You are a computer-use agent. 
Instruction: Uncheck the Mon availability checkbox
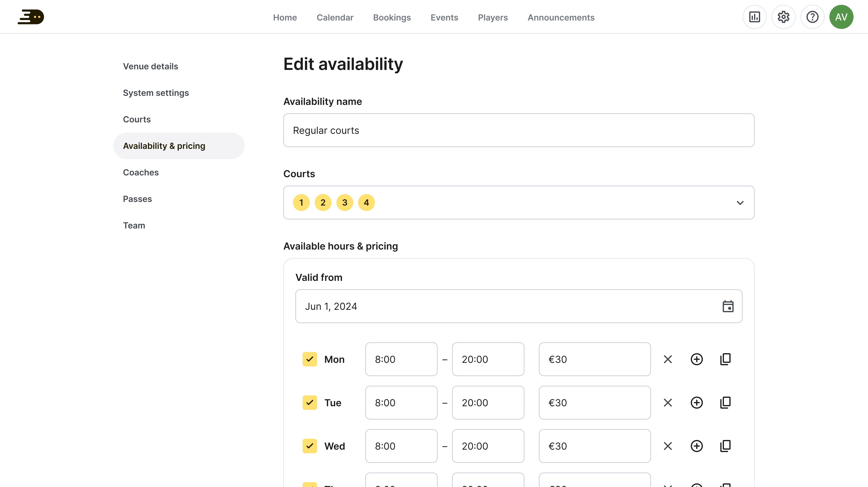pos(310,359)
